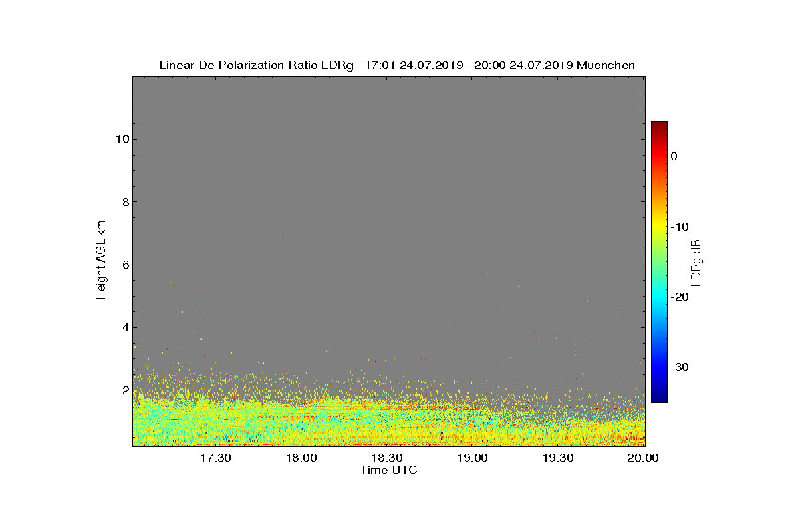Click the 18:00 time axis label

click(301, 458)
